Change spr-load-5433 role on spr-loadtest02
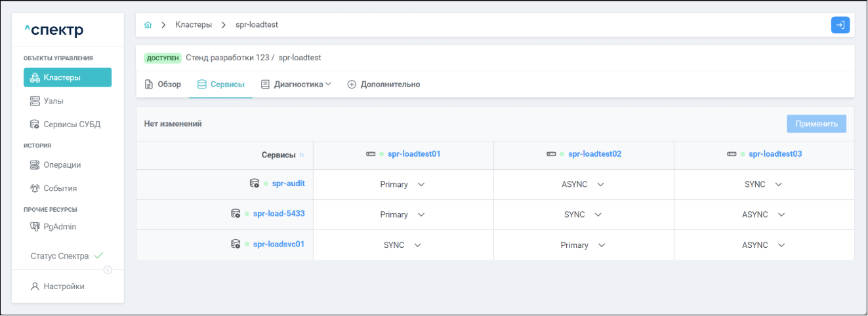The image size is (868, 316). [583, 215]
